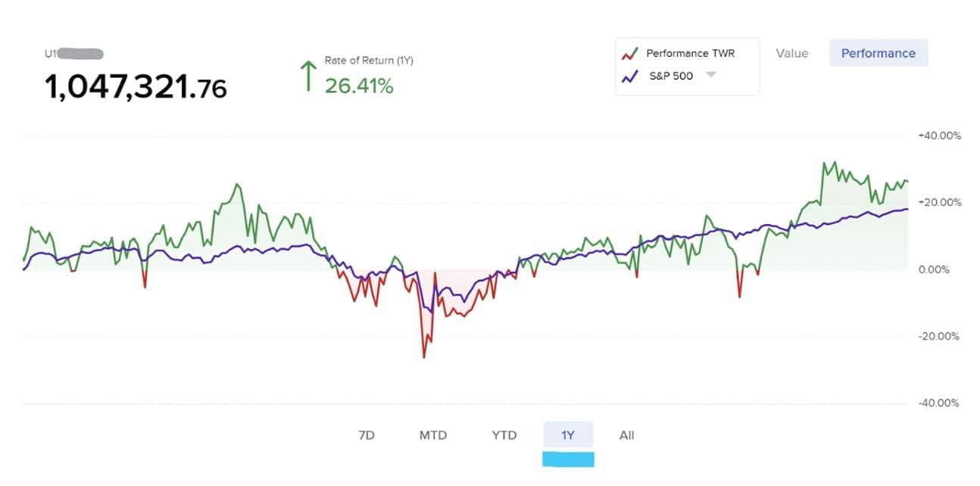The image size is (980, 486).
Task: Select the 1Y time range
Action: tap(568, 435)
